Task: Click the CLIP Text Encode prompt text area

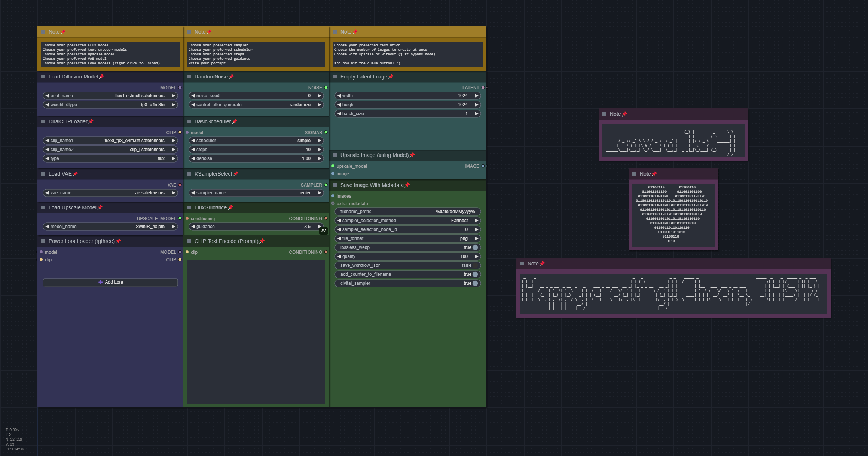Action: 256,332
